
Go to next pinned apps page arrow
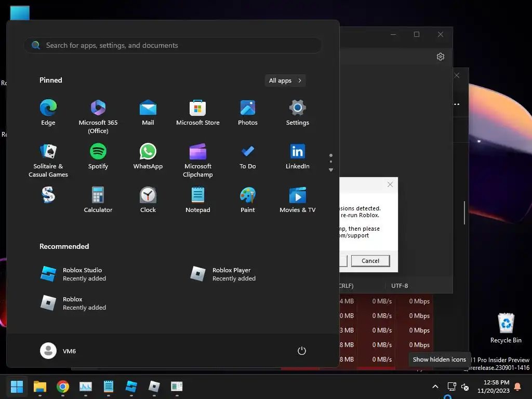pos(331,170)
